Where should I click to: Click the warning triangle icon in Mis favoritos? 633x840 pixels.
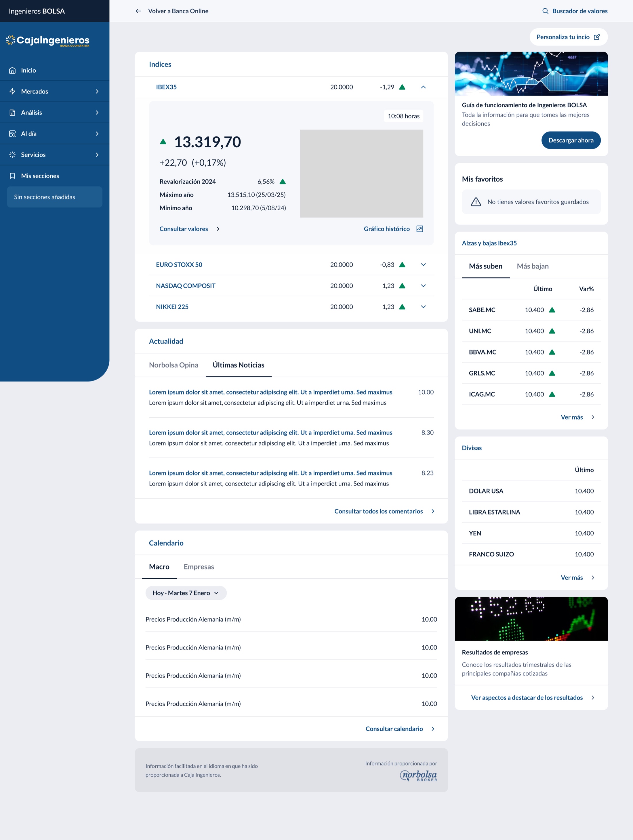click(x=476, y=202)
